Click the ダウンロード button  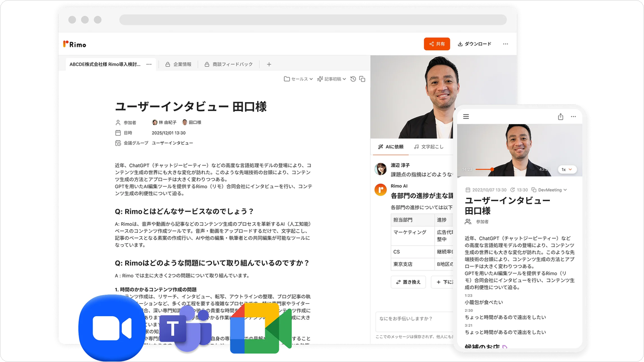pyautogui.click(x=474, y=44)
